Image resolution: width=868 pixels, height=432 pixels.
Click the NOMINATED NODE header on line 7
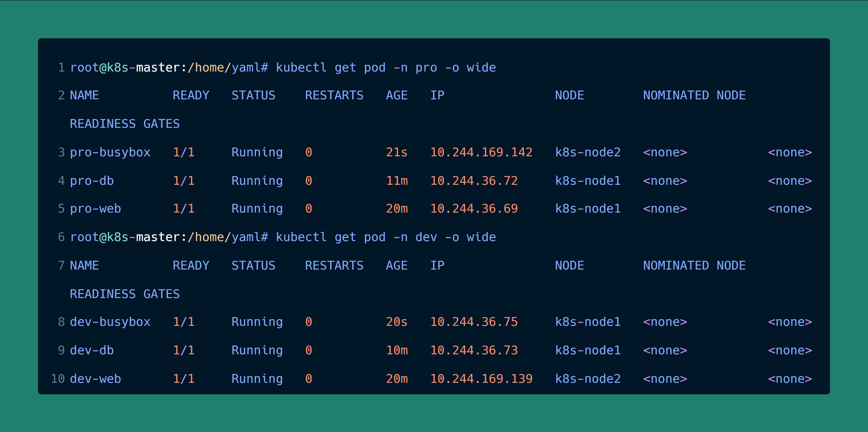[694, 266]
